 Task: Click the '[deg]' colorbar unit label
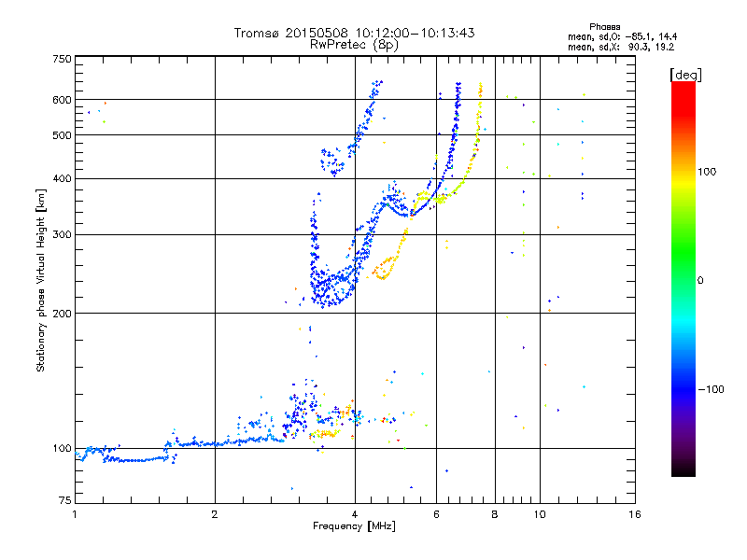coord(685,76)
